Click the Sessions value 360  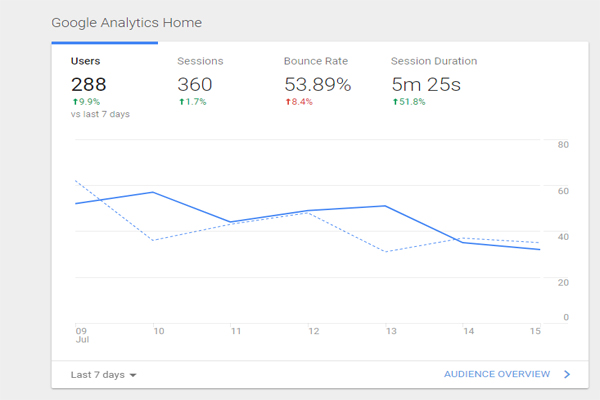[x=195, y=85]
